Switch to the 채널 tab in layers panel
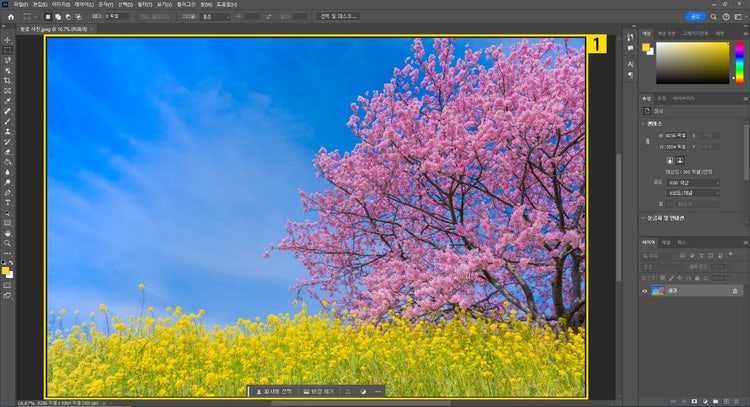Viewport: 750px width, 407px height. 665,242
